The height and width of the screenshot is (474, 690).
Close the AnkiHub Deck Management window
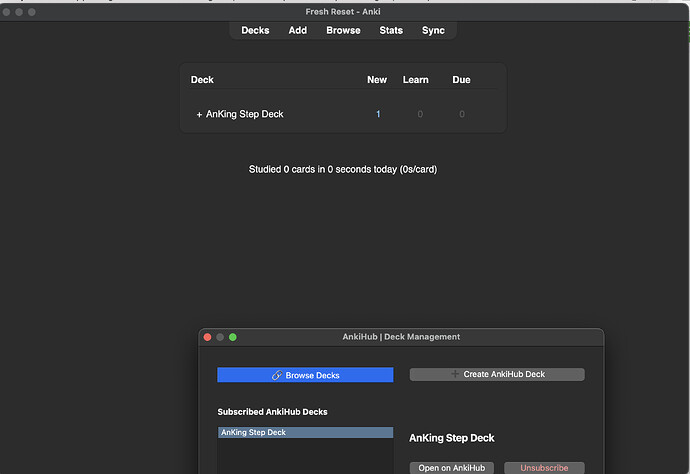(207, 337)
